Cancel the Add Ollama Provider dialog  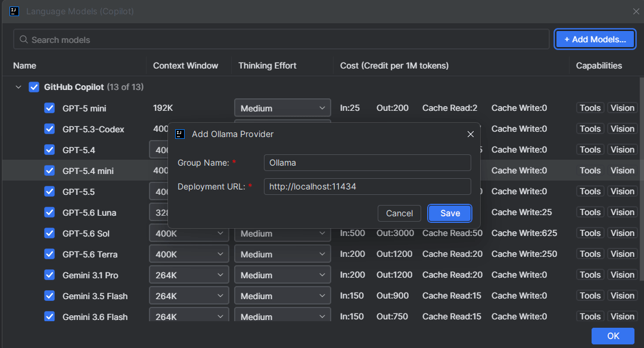tap(399, 213)
